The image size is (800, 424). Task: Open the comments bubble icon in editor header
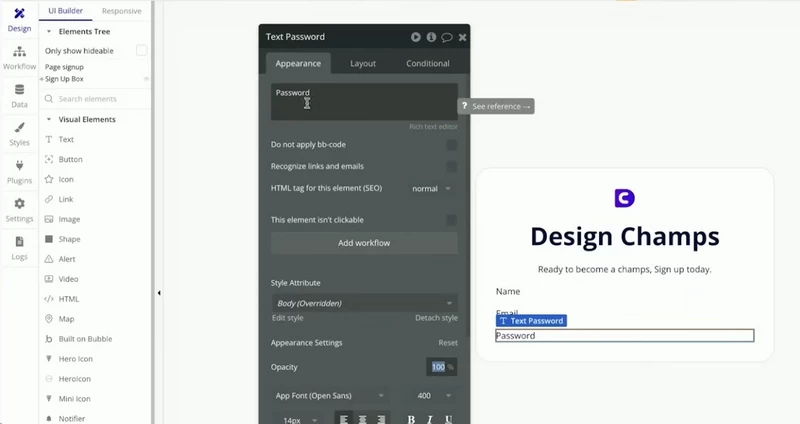pos(446,37)
